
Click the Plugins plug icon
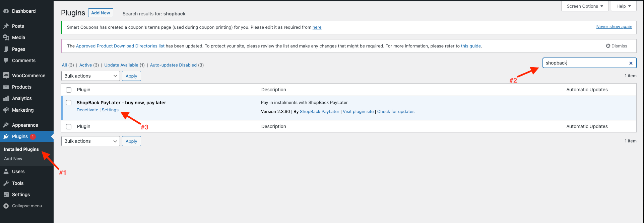tap(6, 136)
